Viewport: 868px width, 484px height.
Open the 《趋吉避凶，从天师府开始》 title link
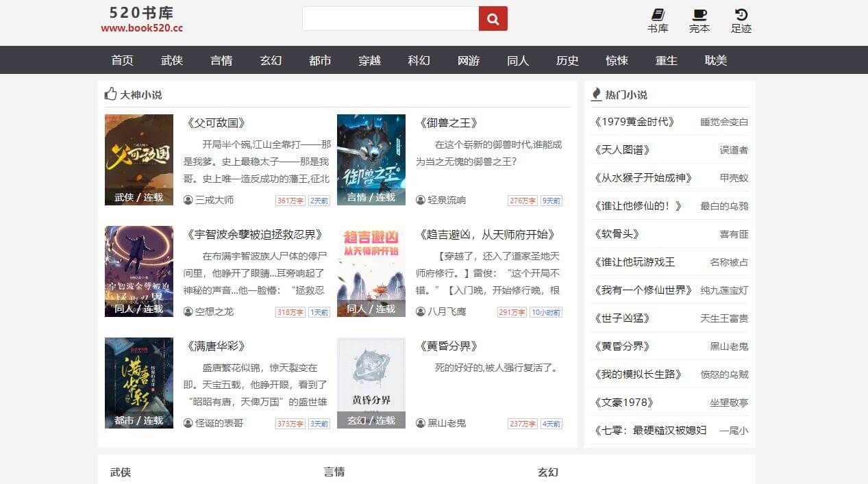click(x=486, y=235)
